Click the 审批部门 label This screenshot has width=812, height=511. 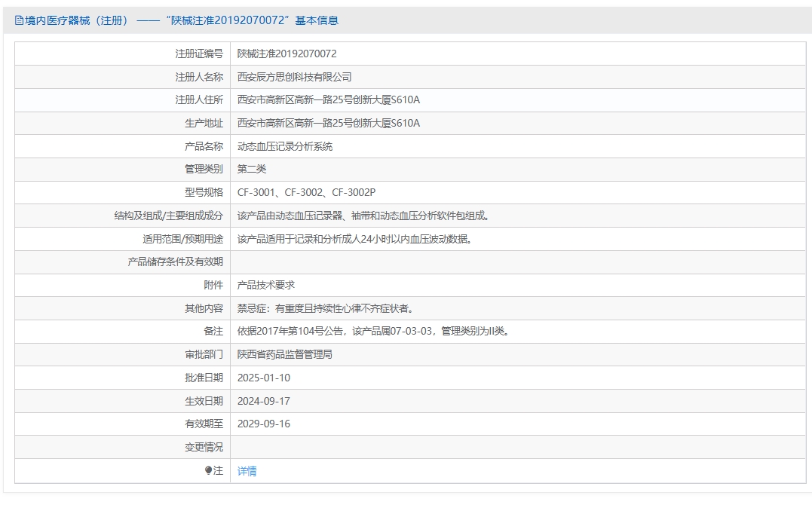[x=204, y=355]
